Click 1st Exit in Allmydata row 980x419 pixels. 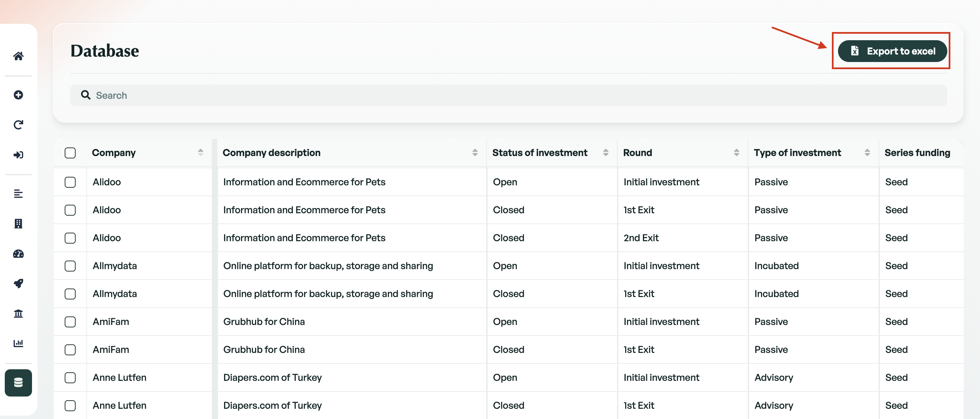[639, 294]
